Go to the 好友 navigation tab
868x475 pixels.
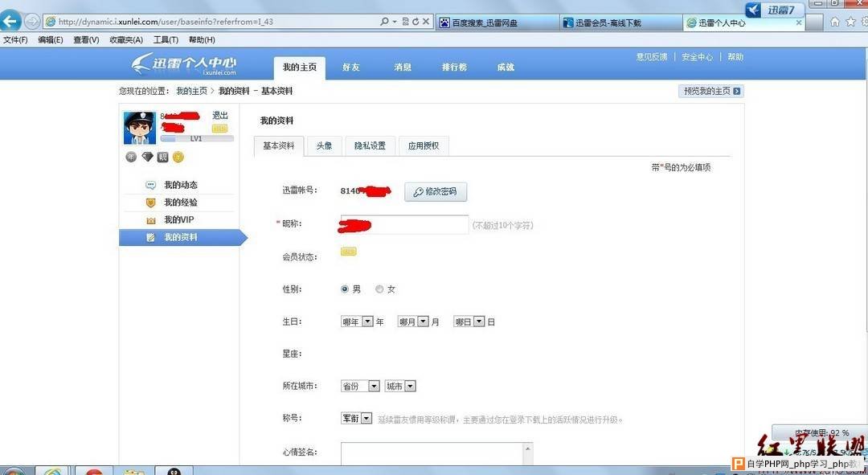coord(351,68)
